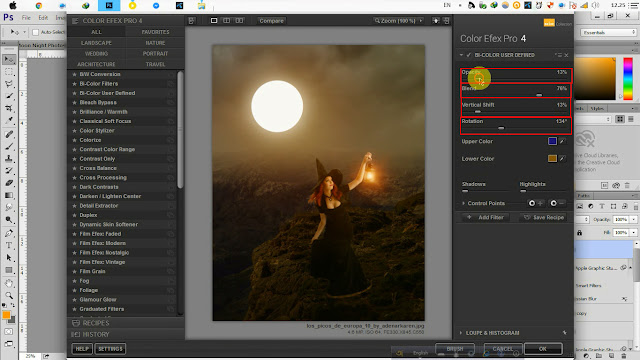Select the Hand tool
This screenshot has height=360, width=640.
[9, 283]
